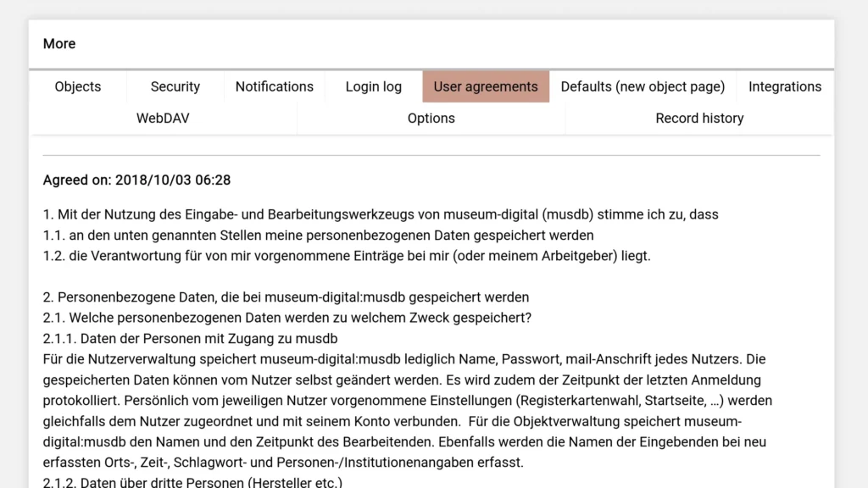This screenshot has width=868, height=488.
Task: View the Record history tab
Action: tap(699, 118)
